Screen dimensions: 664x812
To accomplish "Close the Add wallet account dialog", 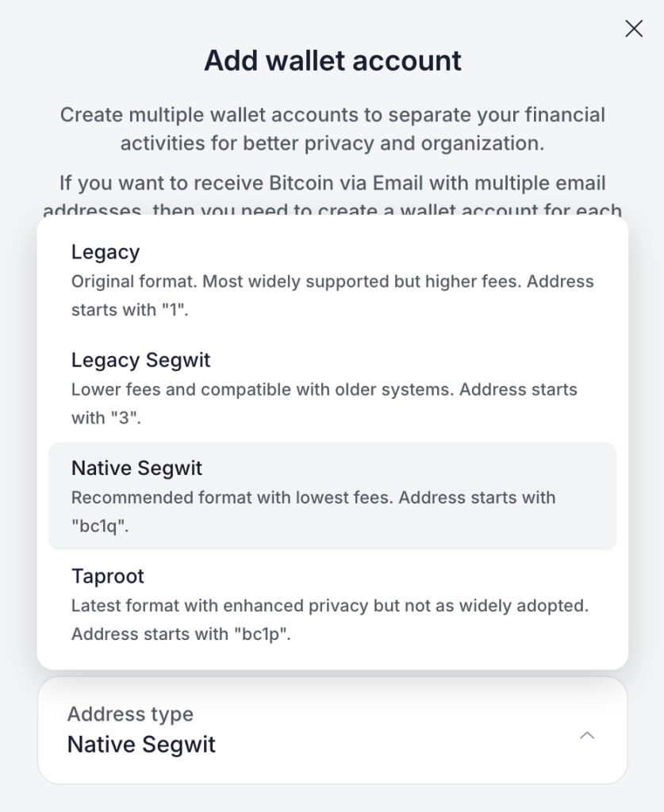I will pos(633,29).
